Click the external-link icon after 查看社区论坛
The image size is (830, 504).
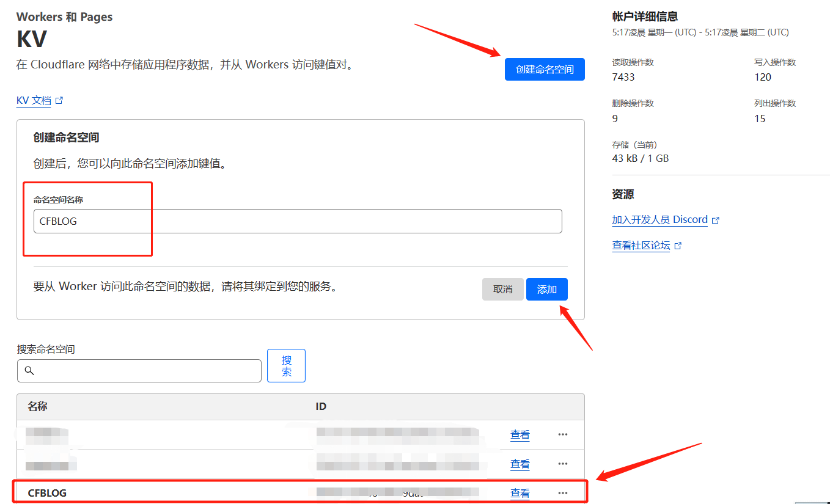click(678, 246)
